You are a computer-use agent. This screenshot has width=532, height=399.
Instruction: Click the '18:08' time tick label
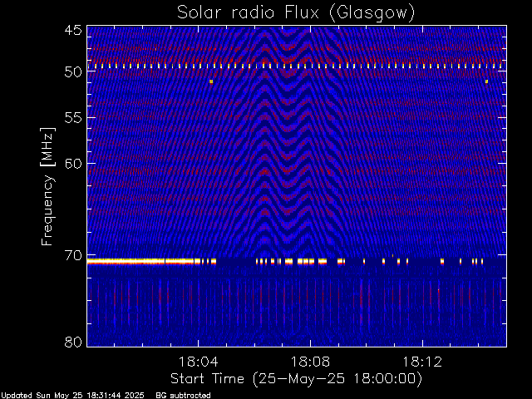[310, 362]
